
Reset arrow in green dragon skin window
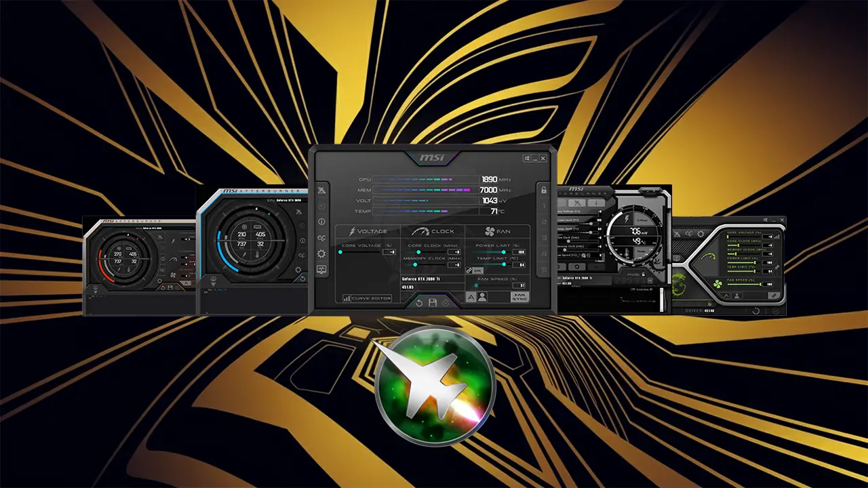coord(755,311)
